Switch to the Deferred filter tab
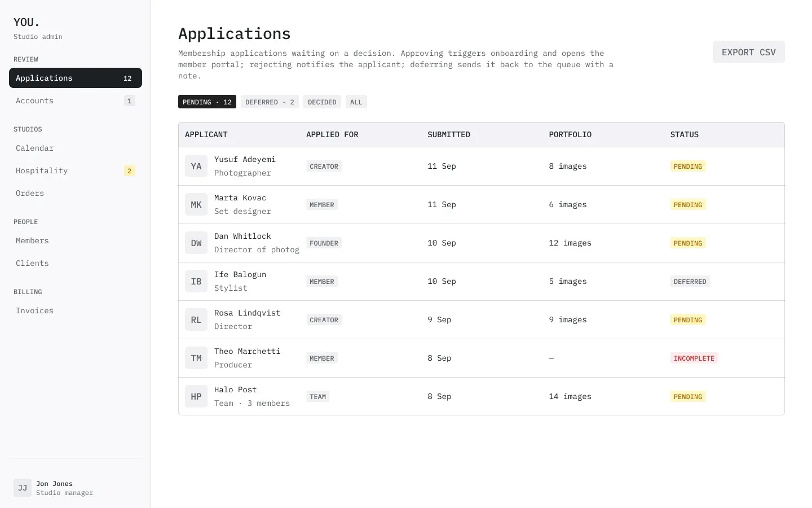 (270, 102)
